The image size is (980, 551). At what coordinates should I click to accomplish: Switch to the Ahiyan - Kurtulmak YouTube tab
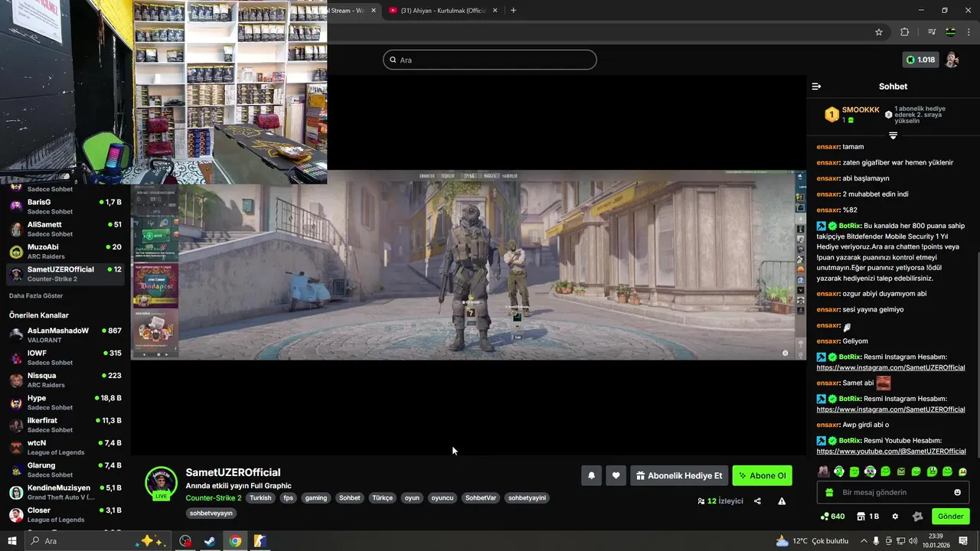(x=443, y=11)
